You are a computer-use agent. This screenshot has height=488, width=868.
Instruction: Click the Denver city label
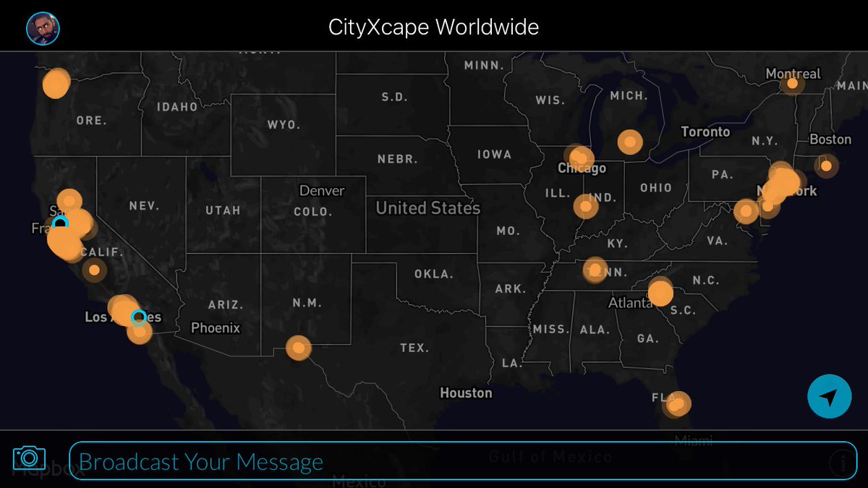(x=322, y=191)
